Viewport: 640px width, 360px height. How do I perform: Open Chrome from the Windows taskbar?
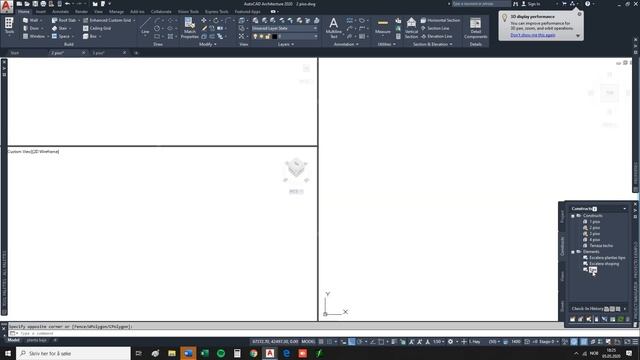(253, 353)
